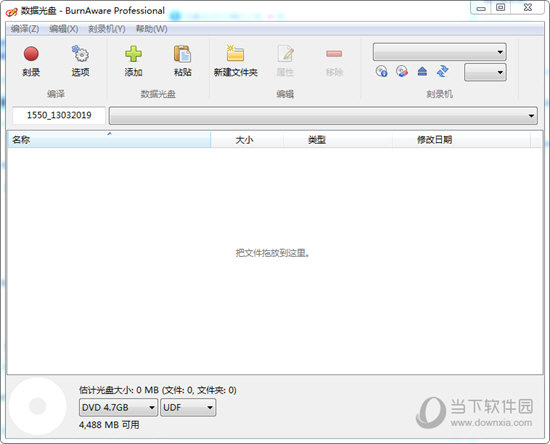The height and width of the screenshot is (444, 550).
Task: Click the 粘贴 (Paste) clipboard icon
Action: (x=182, y=54)
